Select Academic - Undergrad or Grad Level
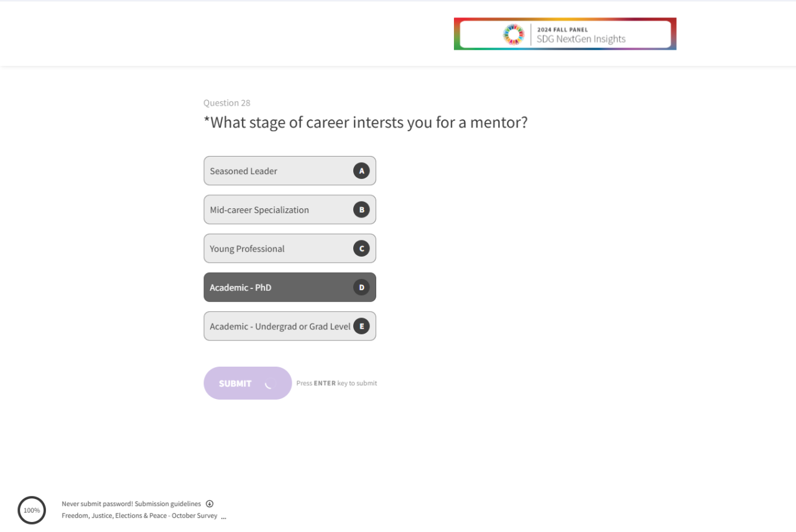Image resolution: width=796 pixels, height=532 pixels. click(x=280, y=326)
